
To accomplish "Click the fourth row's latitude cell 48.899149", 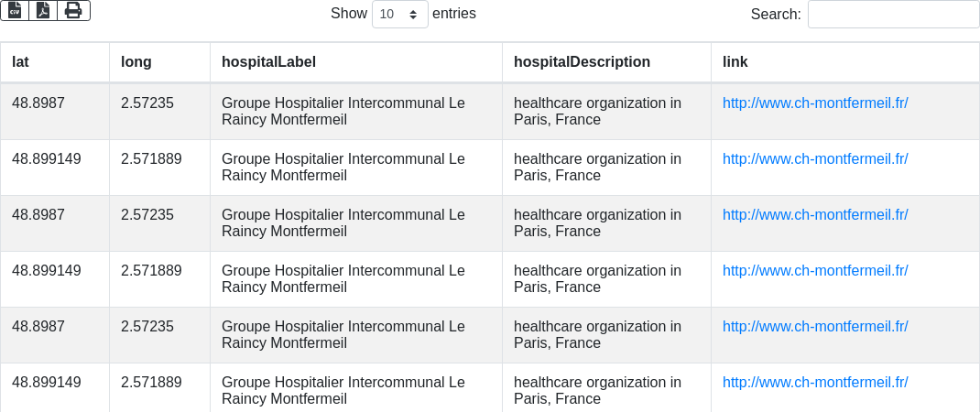I will point(47,271).
